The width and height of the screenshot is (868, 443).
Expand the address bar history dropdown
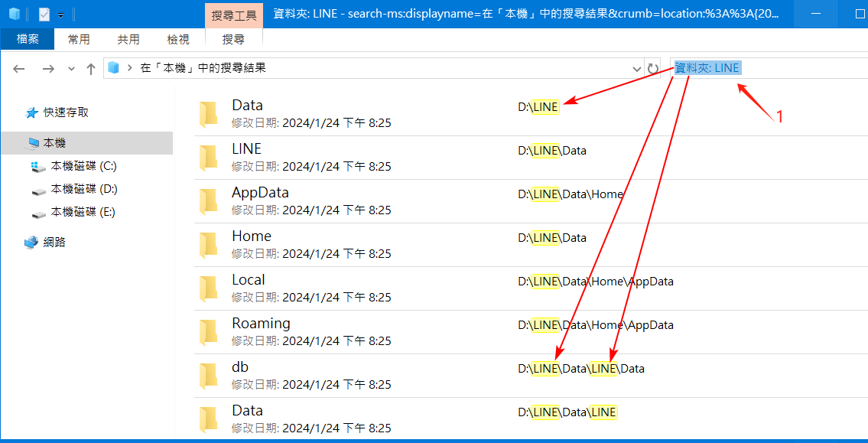[x=636, y=69]
